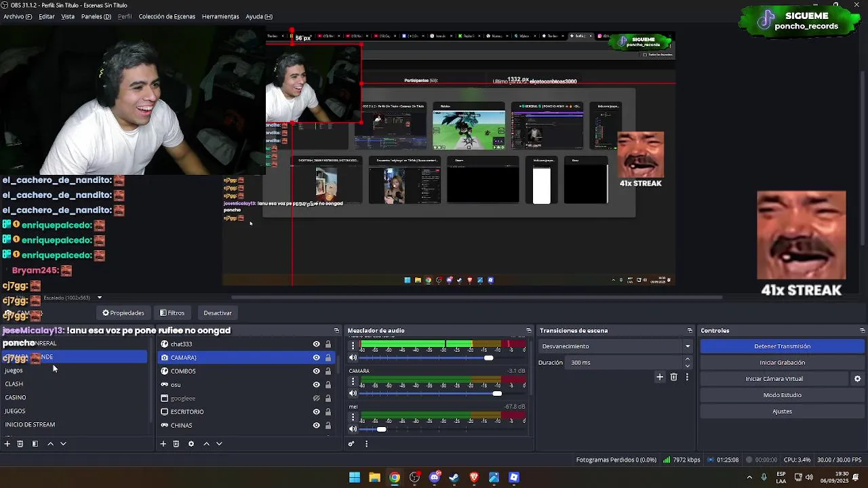Show the hidden googleee source

[316, 399]
